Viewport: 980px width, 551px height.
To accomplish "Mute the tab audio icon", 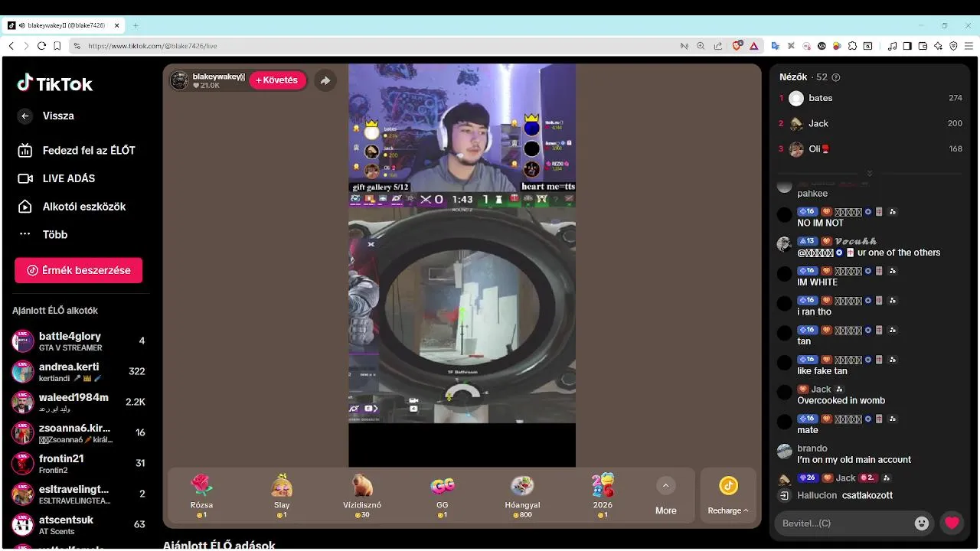I will (22, 25).
